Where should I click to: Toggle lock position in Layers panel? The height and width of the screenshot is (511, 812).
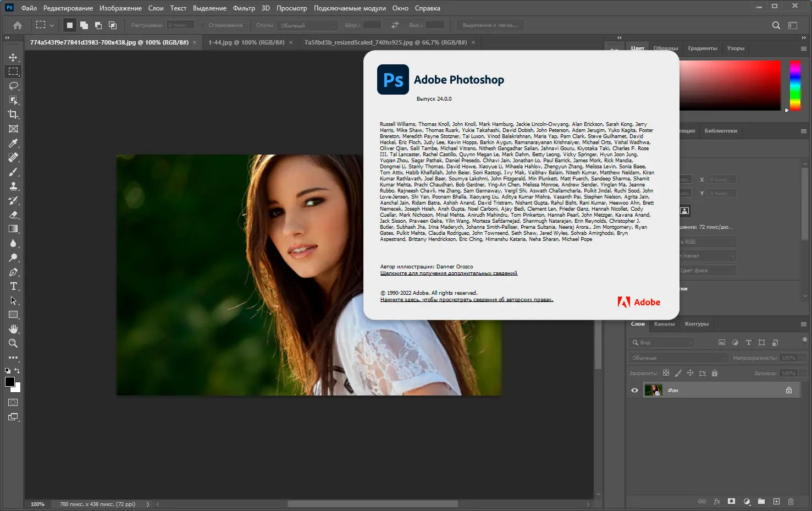click(x=690, y=373)
